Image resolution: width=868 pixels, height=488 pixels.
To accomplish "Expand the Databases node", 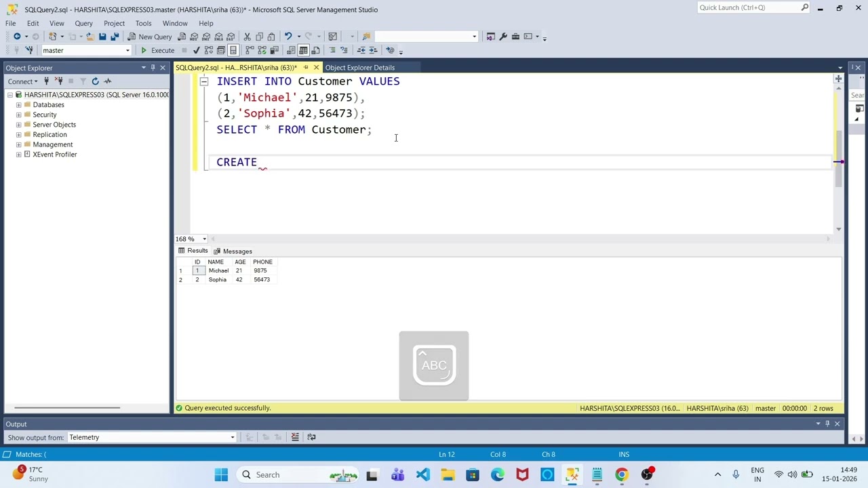I will (19, 105).
